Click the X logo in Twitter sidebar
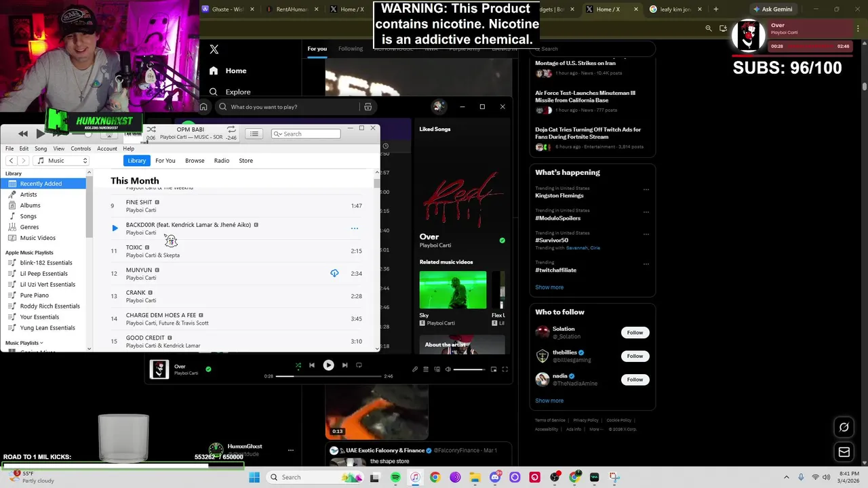 point(214,49)
